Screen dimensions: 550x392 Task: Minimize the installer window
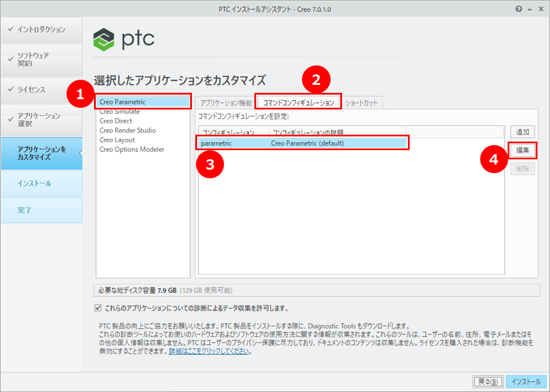(529, 9)
